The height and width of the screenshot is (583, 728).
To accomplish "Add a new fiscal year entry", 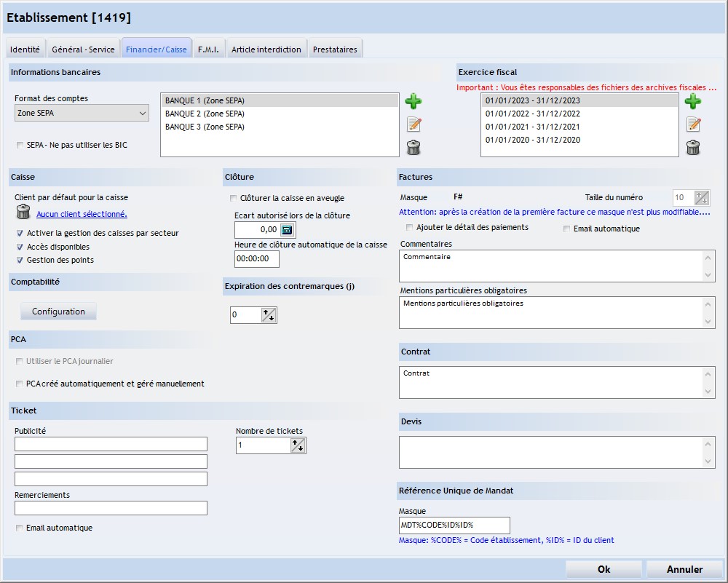I will [x=693, y=101].
